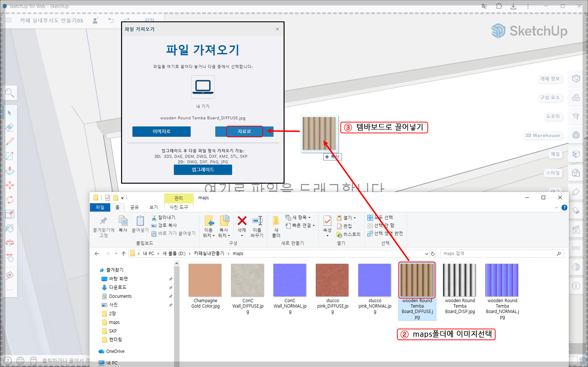Switch to the Share tab
The width and height of the screenshot is (588, 367).
coord(134,207)
